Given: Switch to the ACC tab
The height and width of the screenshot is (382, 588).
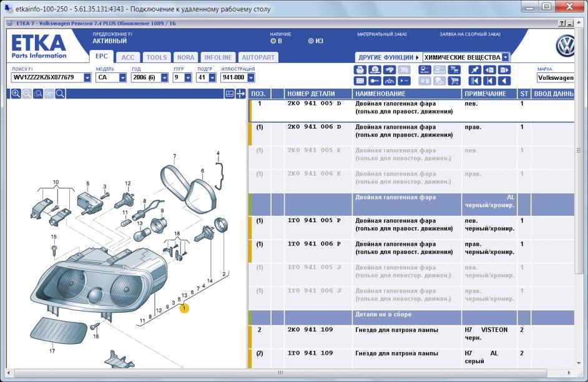Looking at the screenshot, I should pos(128,57).
